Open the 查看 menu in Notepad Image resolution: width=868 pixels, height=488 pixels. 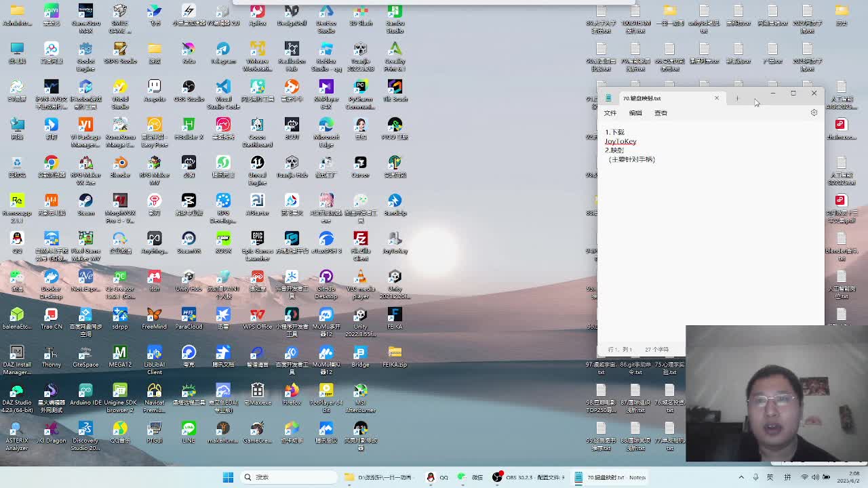tap(661, 113)
